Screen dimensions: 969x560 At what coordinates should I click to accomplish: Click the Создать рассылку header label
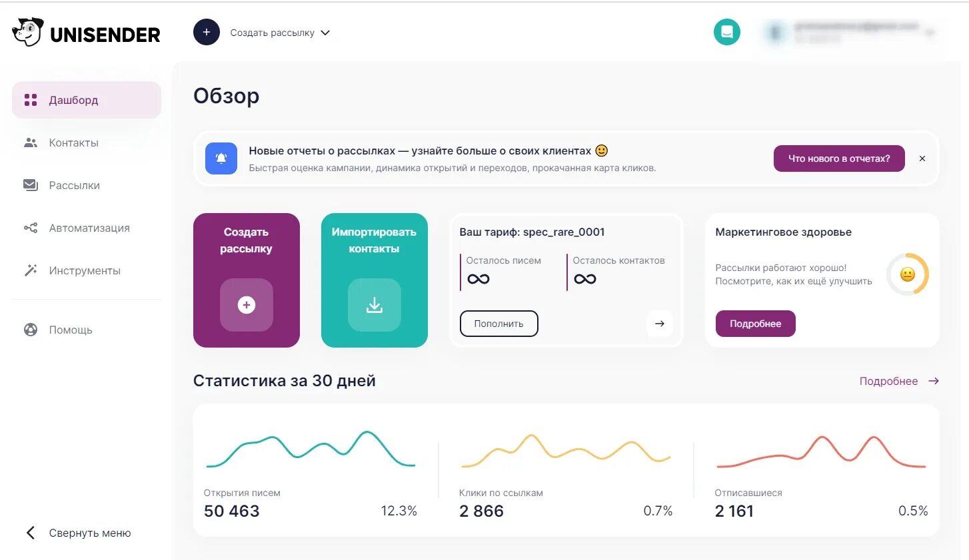273,33
